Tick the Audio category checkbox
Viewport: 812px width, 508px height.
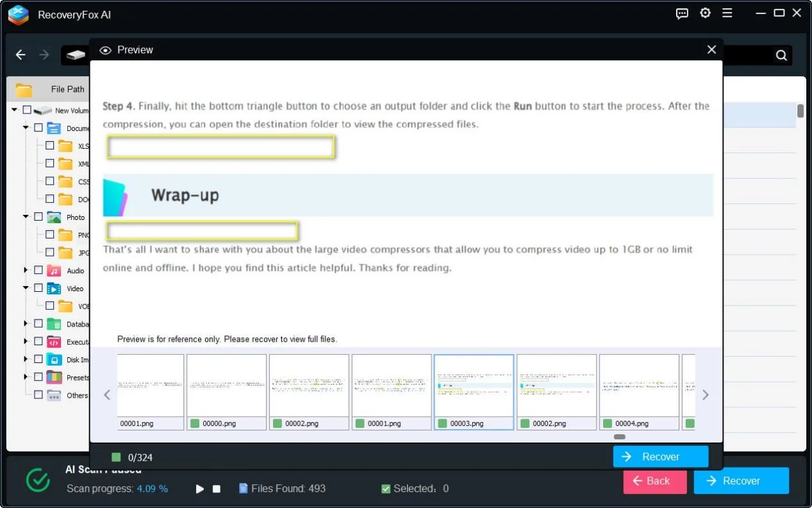(x=38, y=271)
